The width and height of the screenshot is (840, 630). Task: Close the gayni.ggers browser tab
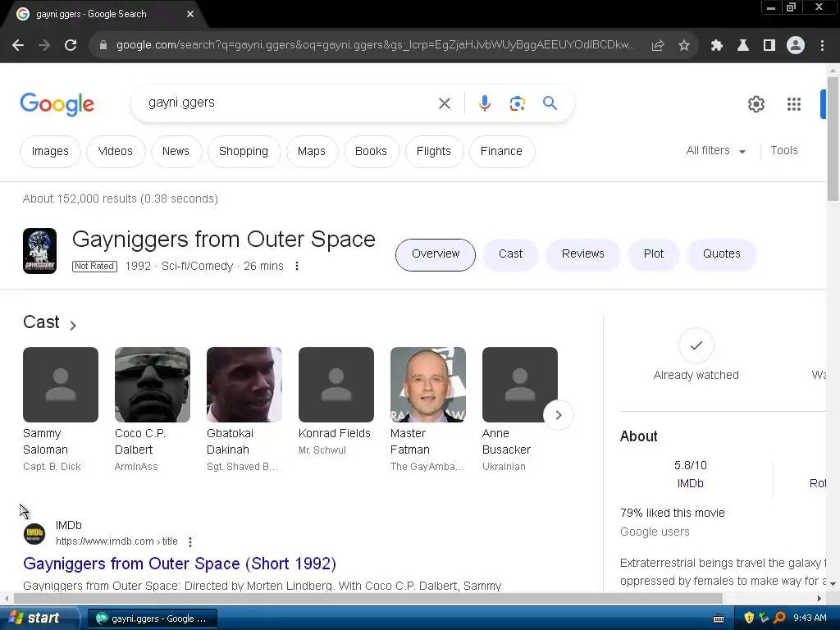(190, 14)
